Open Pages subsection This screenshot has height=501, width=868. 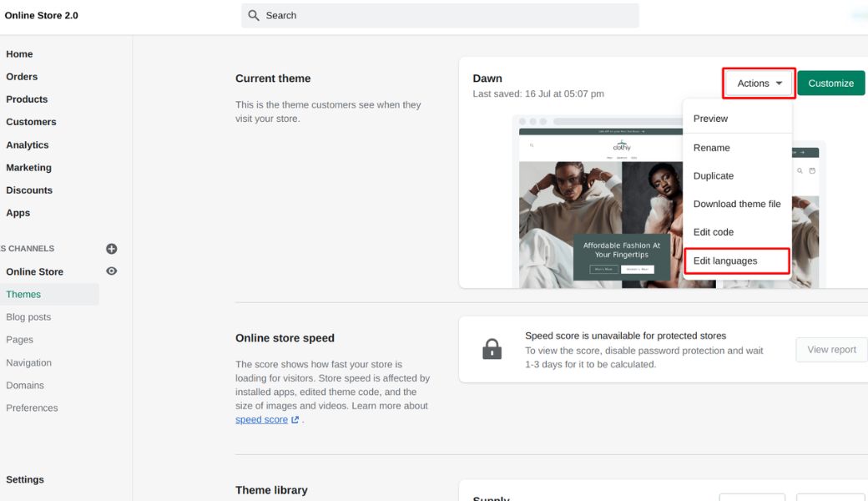pos(19,340)
